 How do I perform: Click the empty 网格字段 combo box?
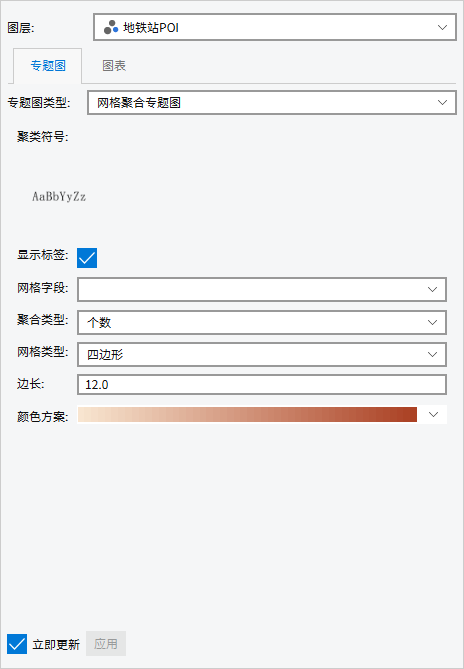[262, 289]
